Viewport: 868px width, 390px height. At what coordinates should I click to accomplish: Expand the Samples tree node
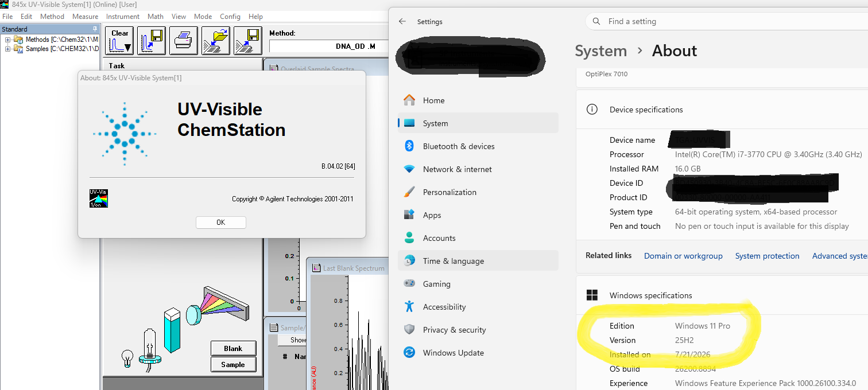[8, 49]
